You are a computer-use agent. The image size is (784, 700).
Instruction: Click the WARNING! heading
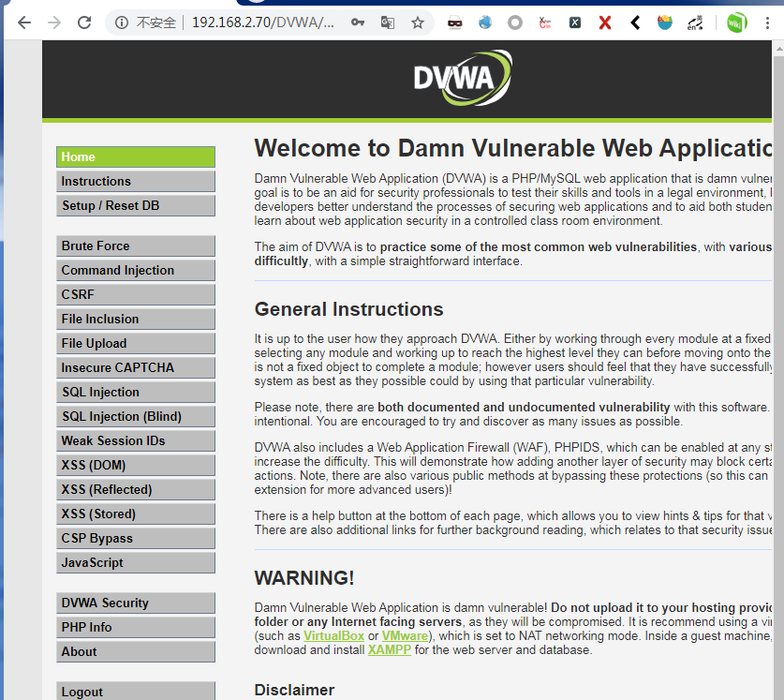point(304,578)
